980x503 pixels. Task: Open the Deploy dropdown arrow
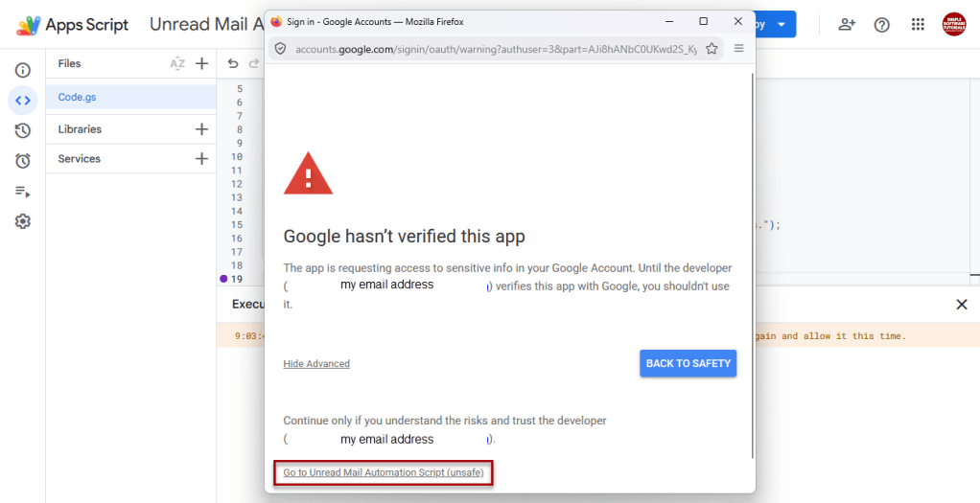pos(782,24)
